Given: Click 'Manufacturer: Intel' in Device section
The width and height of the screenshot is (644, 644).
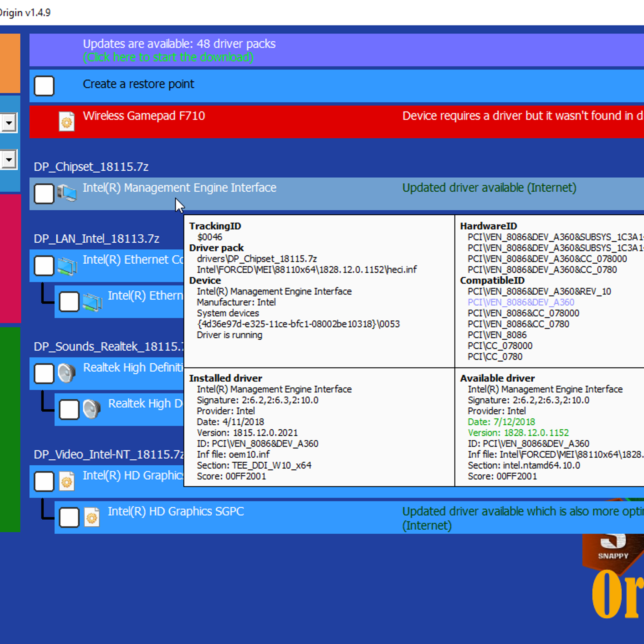Looking at the screenshot, I should pyautogui.click(x=236, y=302).
